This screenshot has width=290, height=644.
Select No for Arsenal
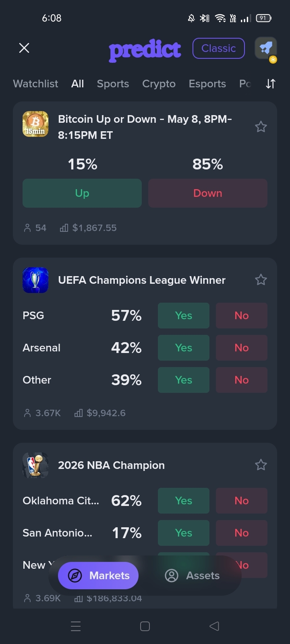[x=242, y=348]
